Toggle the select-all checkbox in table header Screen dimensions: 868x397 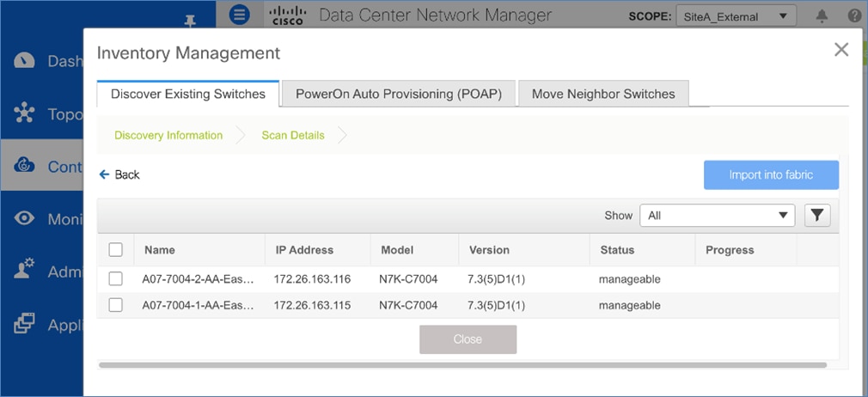116,250
